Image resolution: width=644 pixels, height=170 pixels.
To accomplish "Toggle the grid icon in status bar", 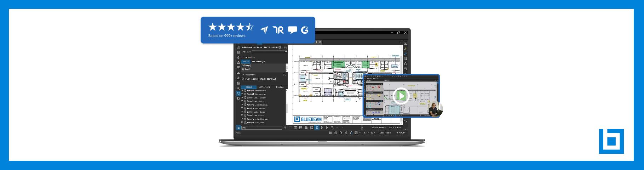I will [x=330, y=133].
